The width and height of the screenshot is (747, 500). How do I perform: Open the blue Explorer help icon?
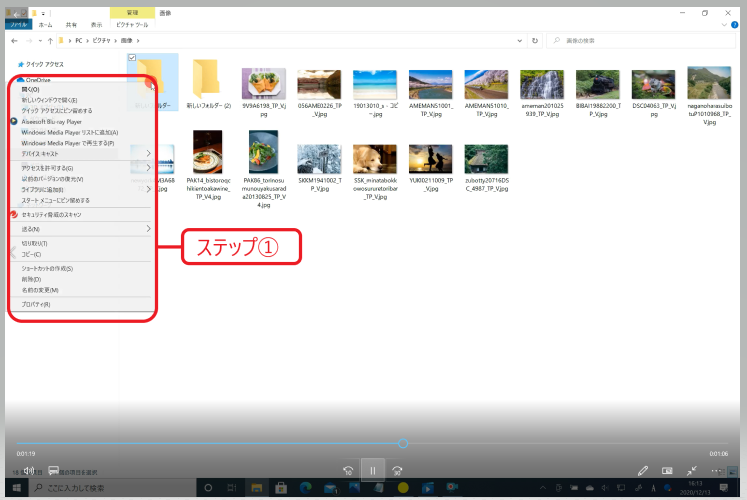tap(735, 26)
